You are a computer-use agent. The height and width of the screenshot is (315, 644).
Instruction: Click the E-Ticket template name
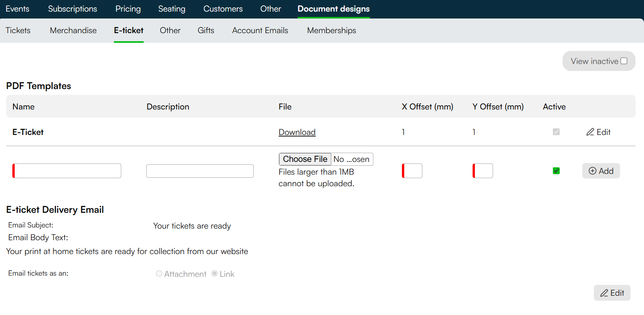click(28, 132)
